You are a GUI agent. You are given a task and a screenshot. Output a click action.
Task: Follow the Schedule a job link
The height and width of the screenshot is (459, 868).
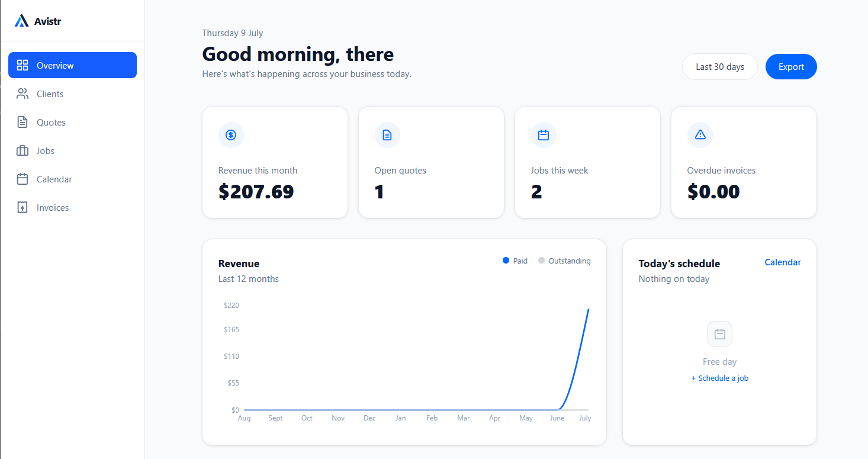[x=719, y=378]
